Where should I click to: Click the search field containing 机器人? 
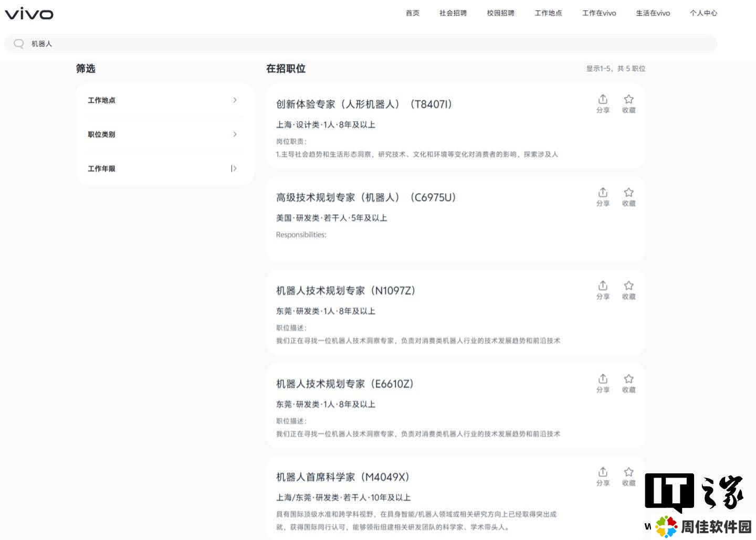click(x=361, y=44)
